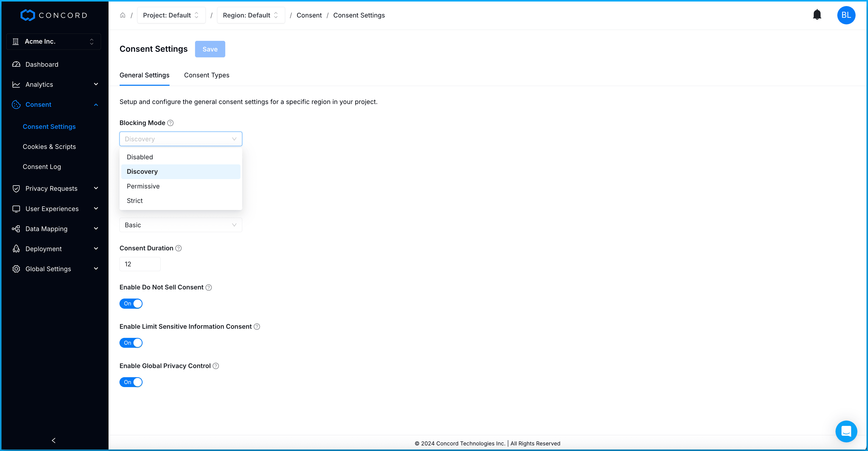Open the BL user avatar menu

(846, 15)
